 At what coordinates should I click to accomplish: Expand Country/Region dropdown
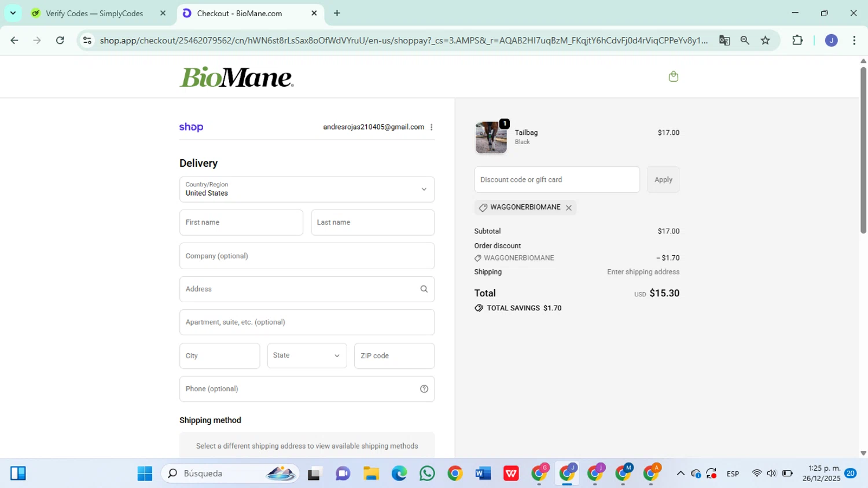pyautogui.click(x=307, y=189)
